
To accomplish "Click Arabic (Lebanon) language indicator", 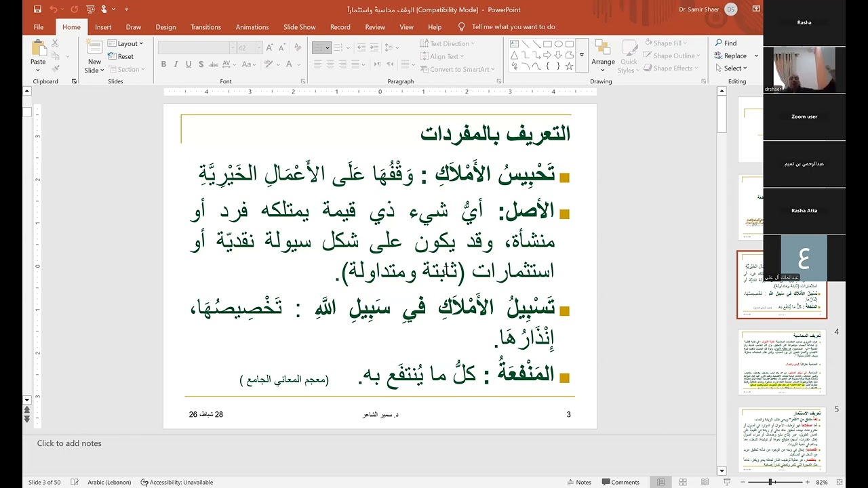I will point(108,482).
